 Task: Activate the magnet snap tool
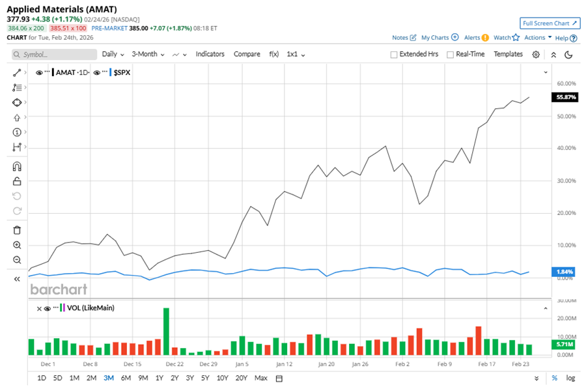18,167
